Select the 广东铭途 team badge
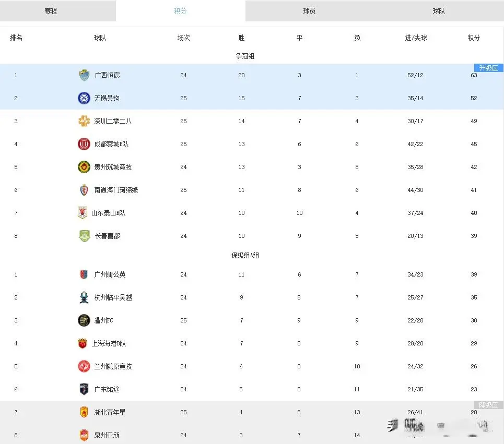This screenshot has height=444, width=504. tap(84, 389)
